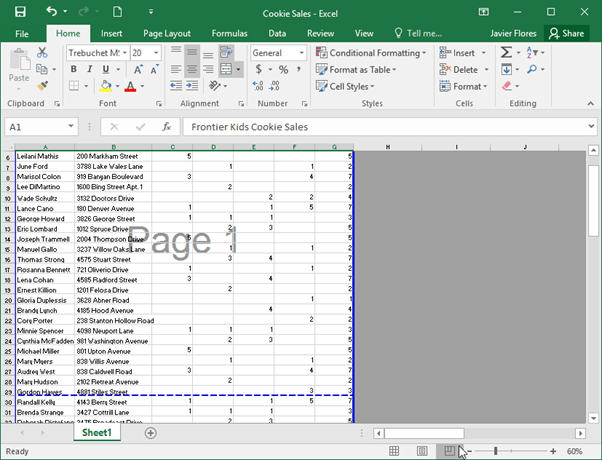
Task: Expand the Name Box dropdown arrow
Action: 71,126
